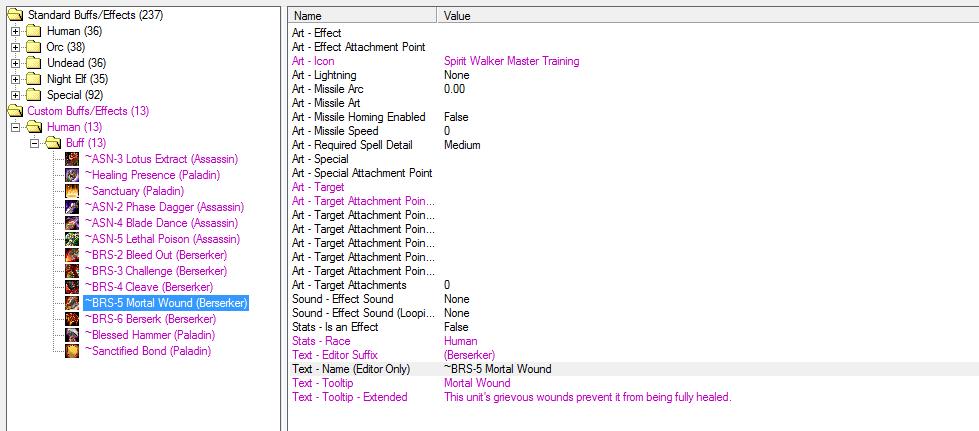Click the grievous wounds extended tooltip text
979x431 pixels.
(587, 397)
